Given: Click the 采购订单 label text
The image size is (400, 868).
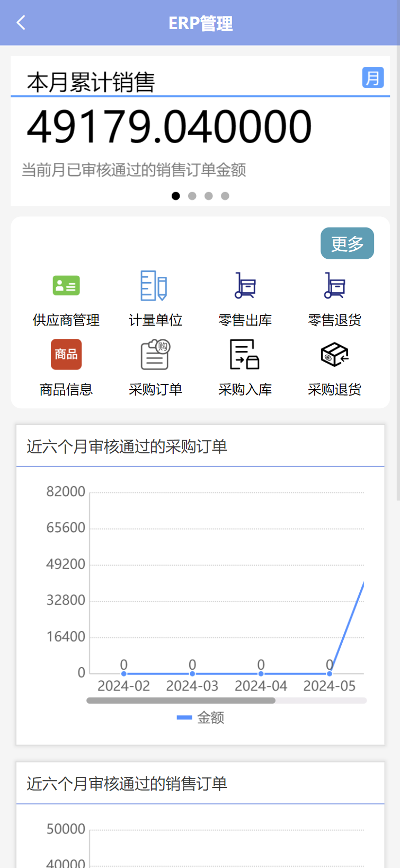Looking at the screenshot, I should point(155,390).
